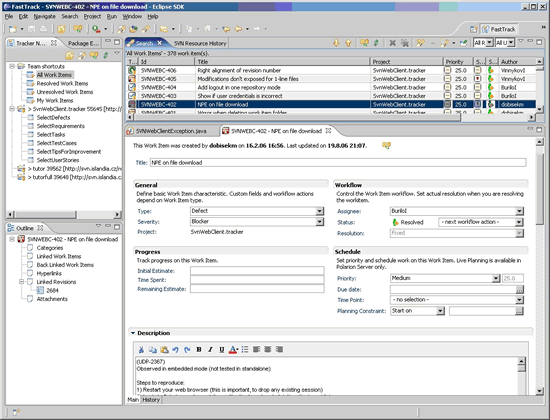Screen dimensions: 550x420
Task: Select Resolved Work Items shortcut
Action: click(62, 84)
